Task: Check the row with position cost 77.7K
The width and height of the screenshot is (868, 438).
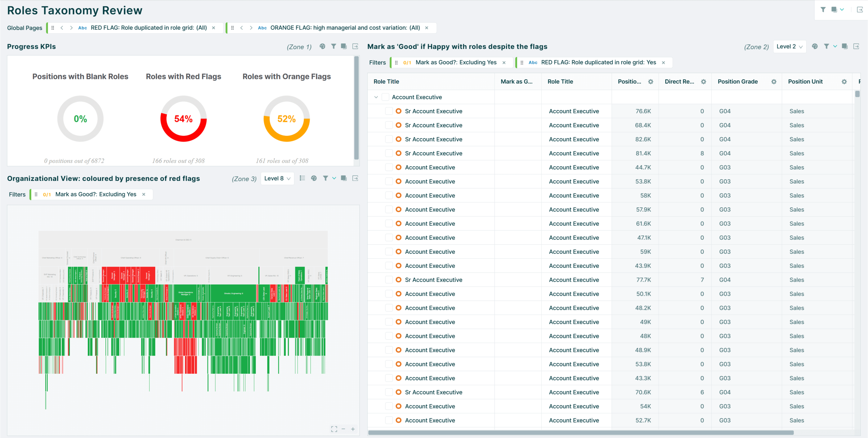Action: point(389,280)
